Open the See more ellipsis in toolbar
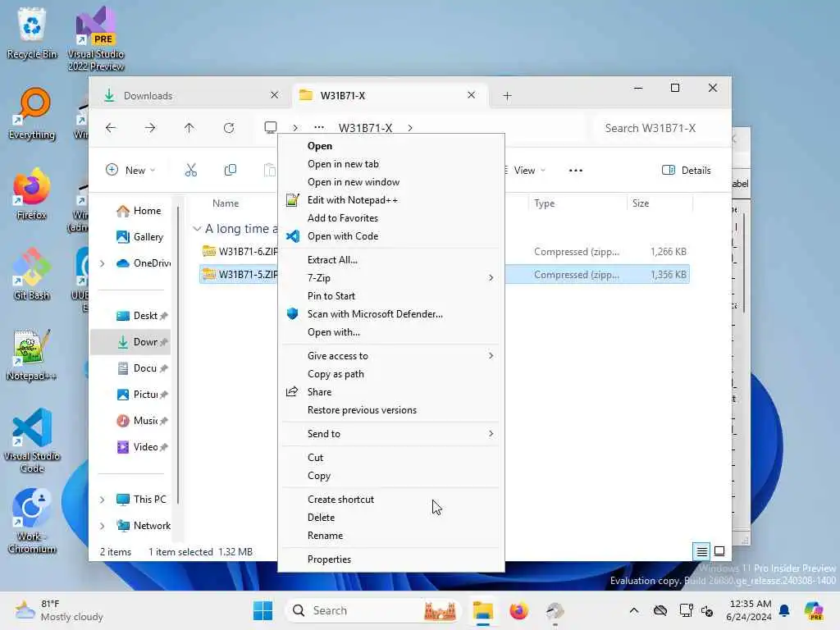This screenshot has height=630, width=840. [575, 171]
